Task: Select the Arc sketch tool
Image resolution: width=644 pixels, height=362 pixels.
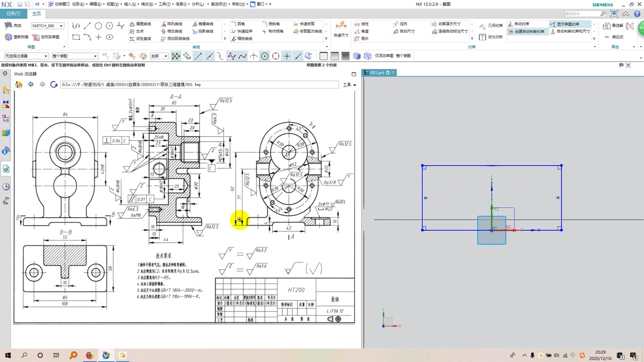Action: (x=87, y=37)
